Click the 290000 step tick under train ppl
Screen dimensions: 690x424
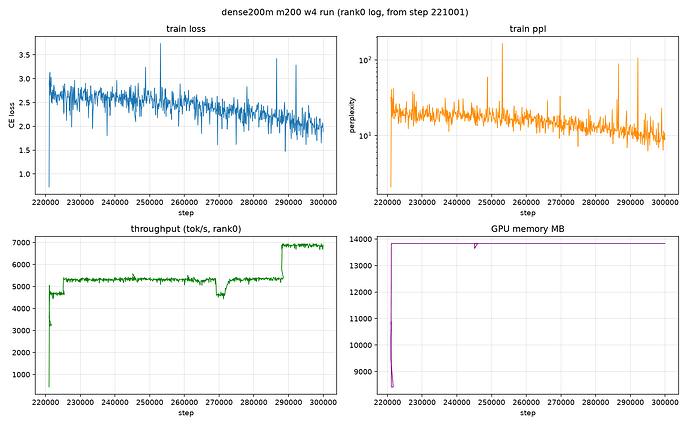pos(630,202)
